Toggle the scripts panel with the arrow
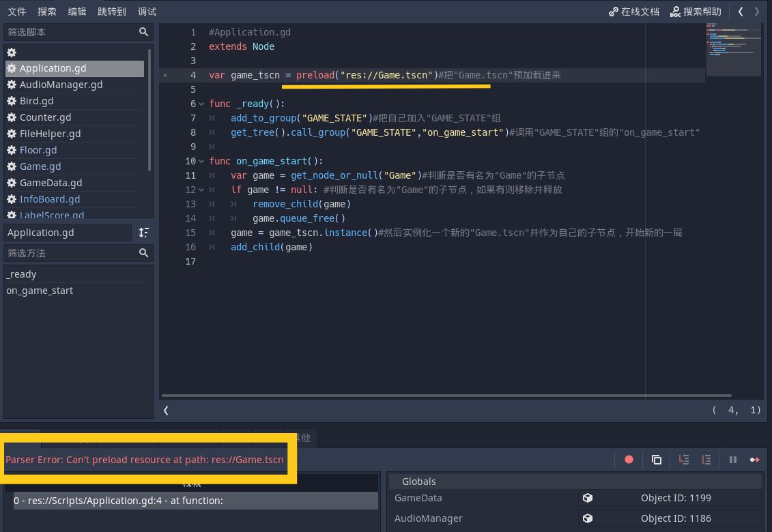 tap(166, 411)
